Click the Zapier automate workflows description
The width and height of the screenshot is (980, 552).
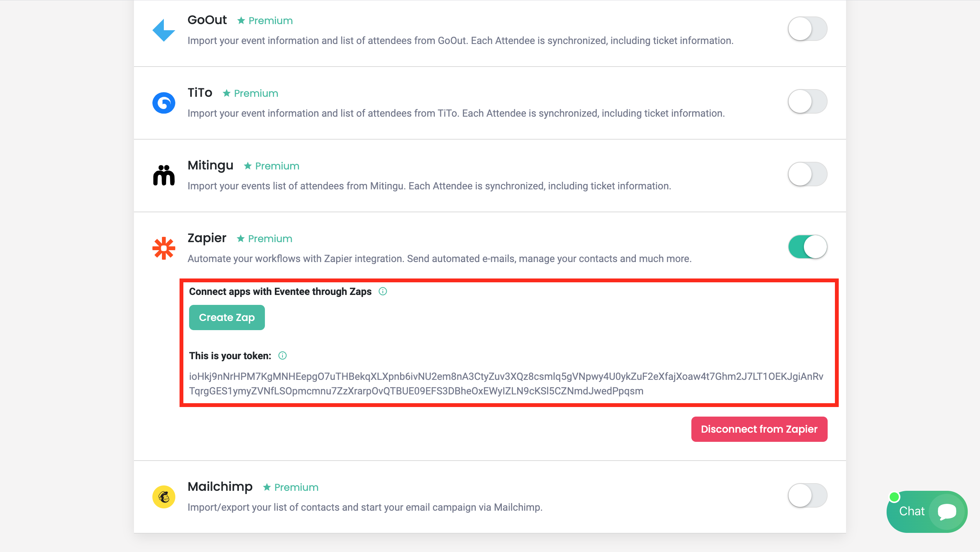(439, 259)
